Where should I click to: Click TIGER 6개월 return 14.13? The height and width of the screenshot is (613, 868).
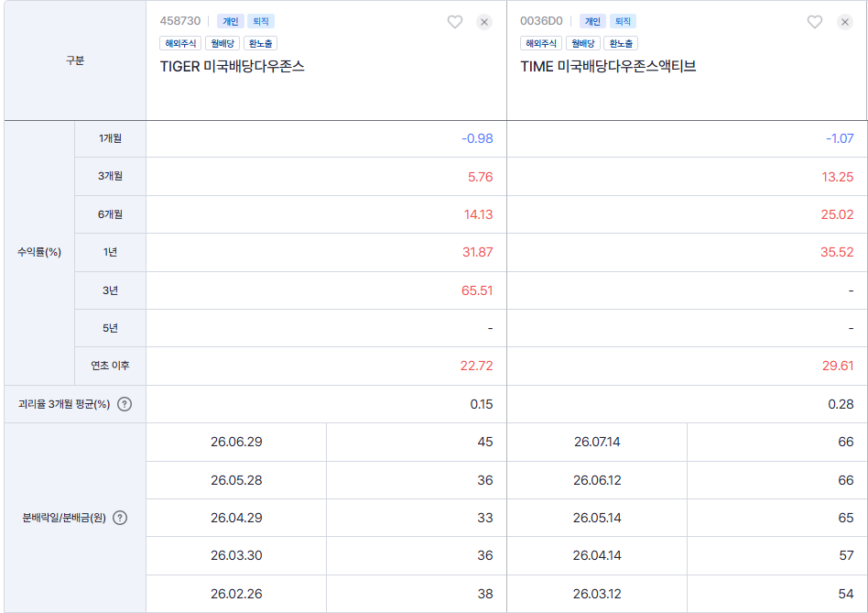tap(478, 214)
